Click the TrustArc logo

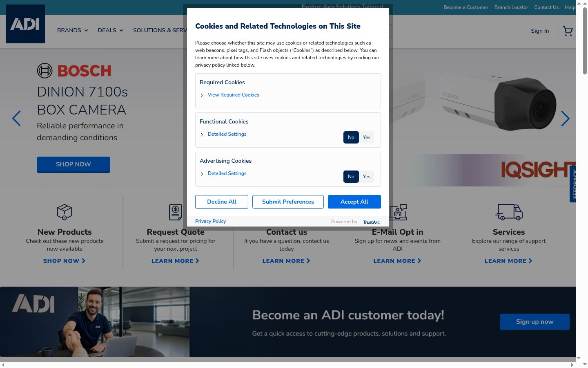(x=371, y=222)
